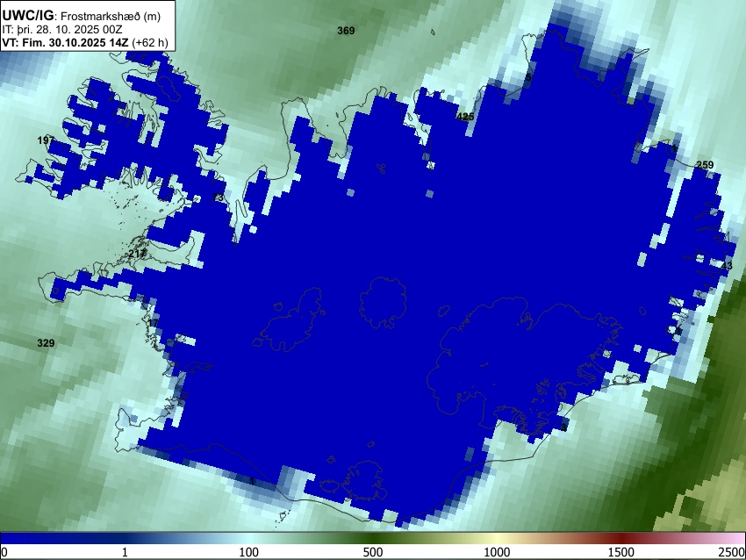Click the map value label "43"

tap(727, 266)
